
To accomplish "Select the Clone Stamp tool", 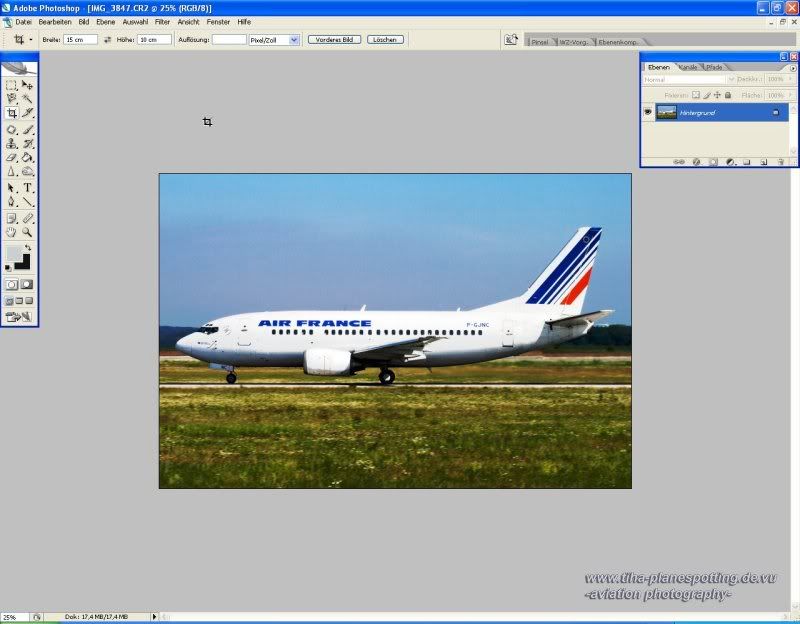I will pyautogui.click(x=11, y=144).
